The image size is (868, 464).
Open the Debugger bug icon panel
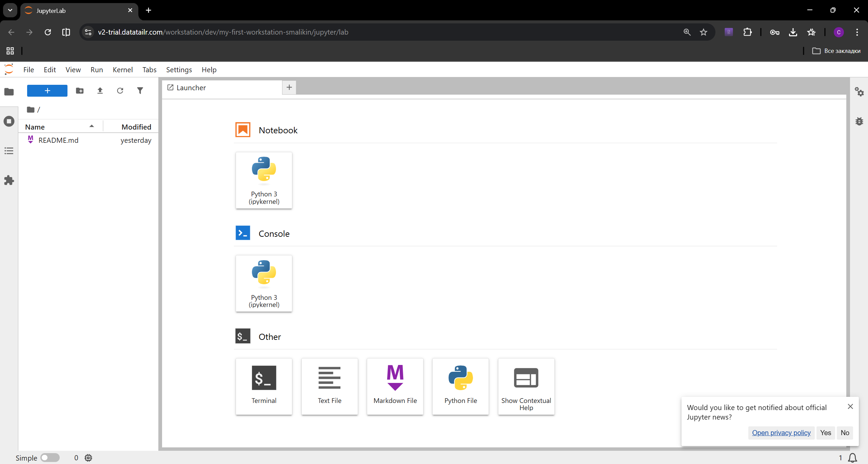(x=859, y=121)
